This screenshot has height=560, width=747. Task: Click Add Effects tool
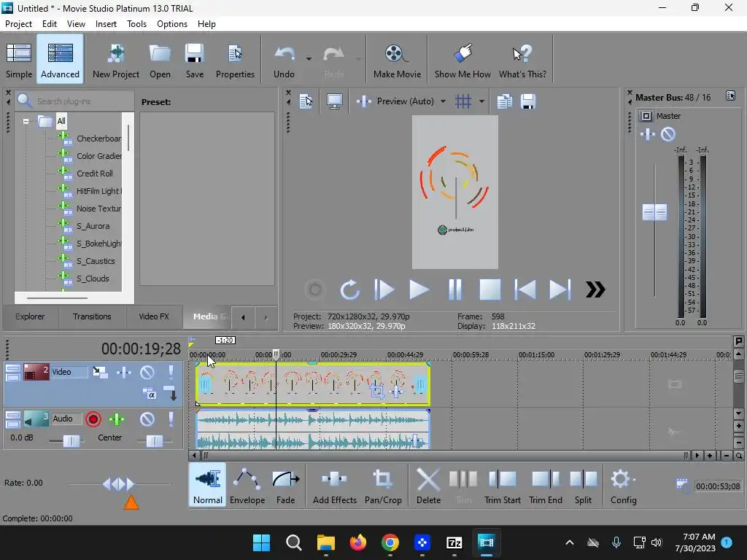pyautogui.click(x=334, y=485)
